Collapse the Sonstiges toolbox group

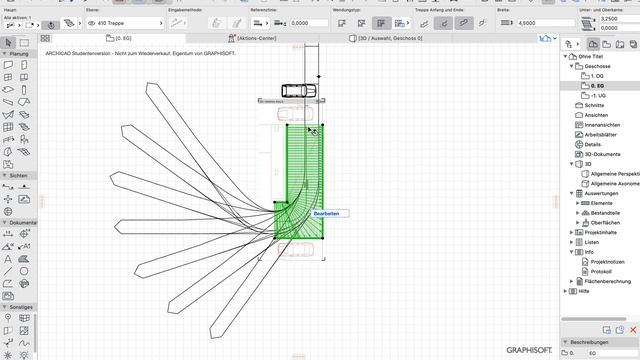click(4, 307)
